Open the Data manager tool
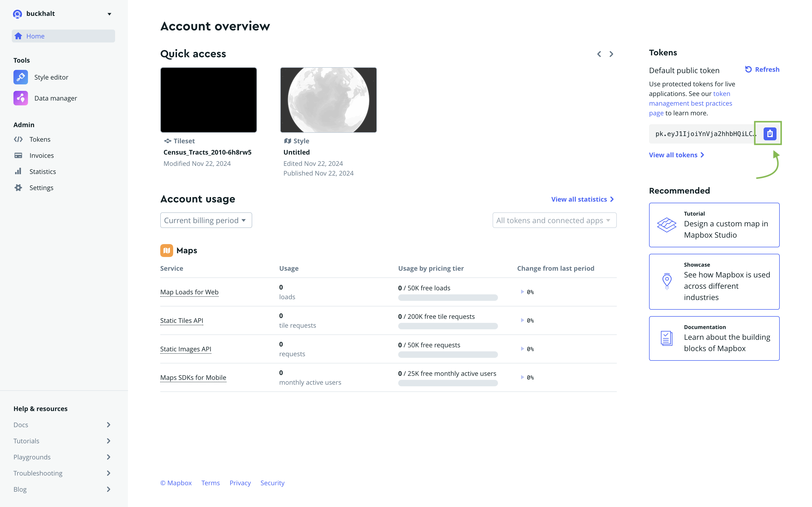The image size is (812, 507). [x=55, y=98]
